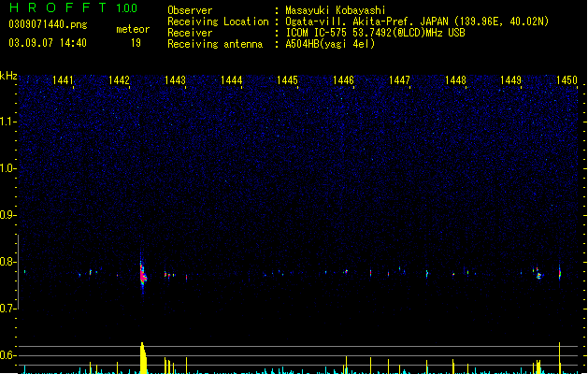Image resolution: width=588 pixels, height=374 pixels.
Task: Click the 0.9 kHz frequency label
Action: [x=7, y=215]
